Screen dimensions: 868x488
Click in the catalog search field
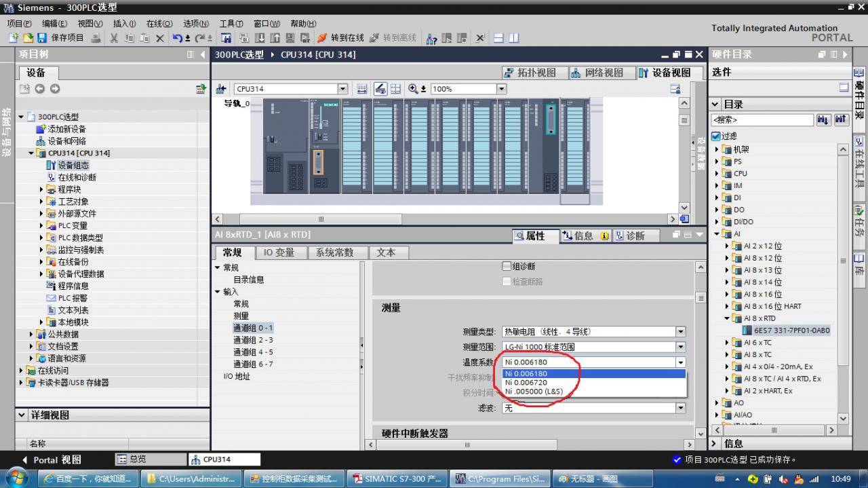click(762, 119)
